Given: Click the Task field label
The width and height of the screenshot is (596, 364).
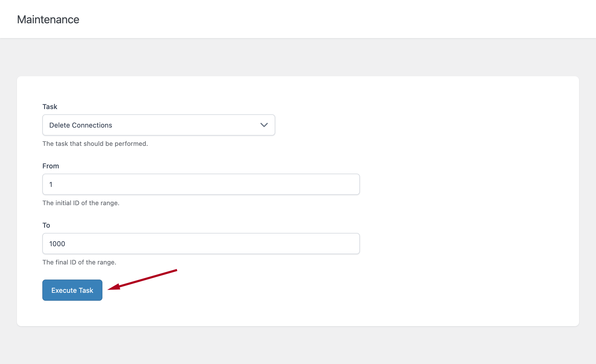Looking at the screenshot, I should (50, 107).
